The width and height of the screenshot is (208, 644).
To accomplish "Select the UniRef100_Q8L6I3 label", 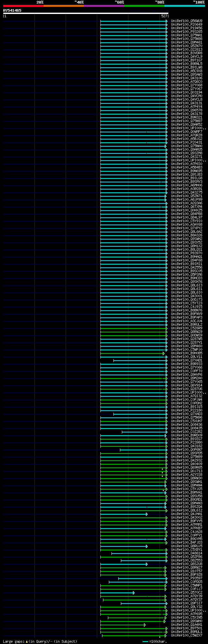I will (187, 285).
